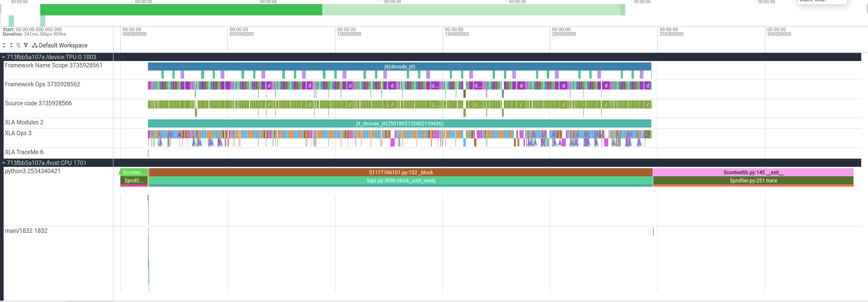
Task: Select the $contextlib.py:145 __exit__ slice
Action: pyautogui.click(x=753, y=172)
